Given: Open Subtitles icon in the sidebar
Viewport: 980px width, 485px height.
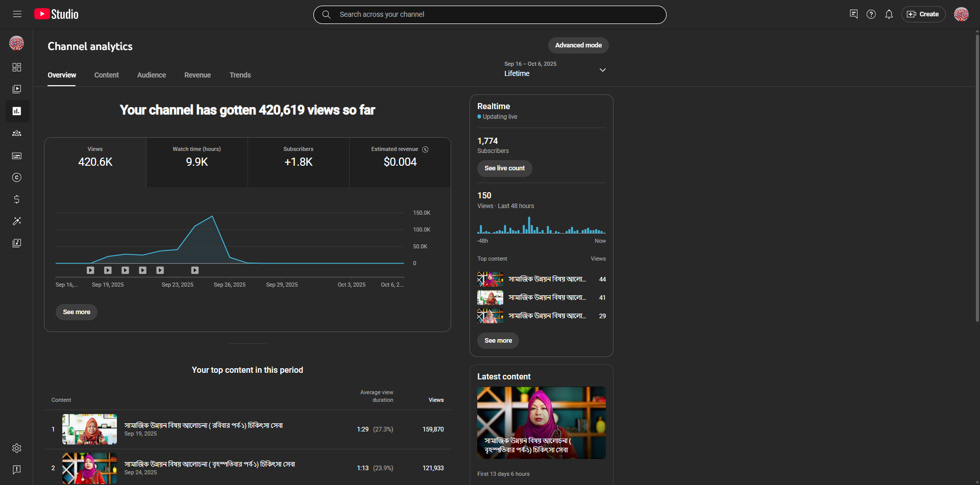Looking at the screenshot, I should point(17,156).
